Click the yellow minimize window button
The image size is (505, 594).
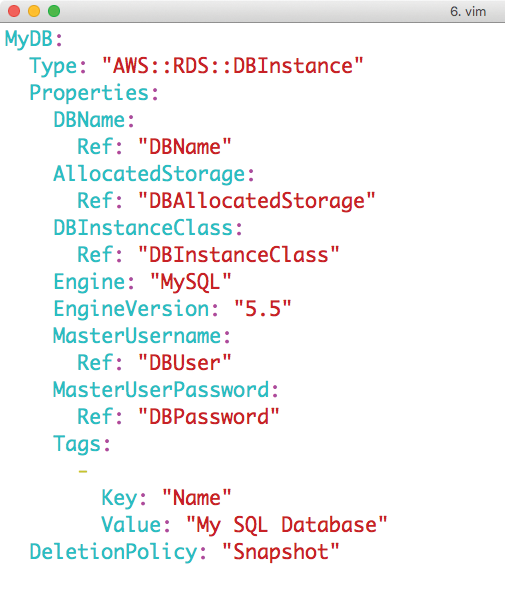pos(34,11)
